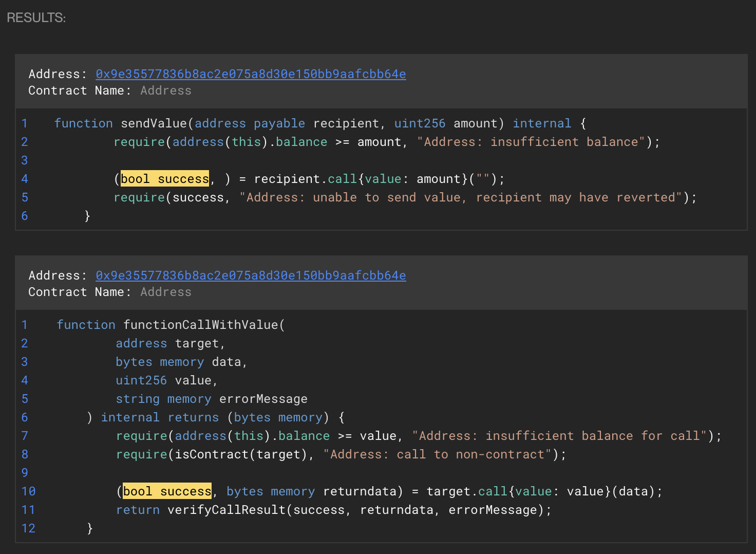Image resolution: width=756 pixels, height=554 pixels.
Task: Click the functionCallWithValue function name
Action: [x=200, y=325]
